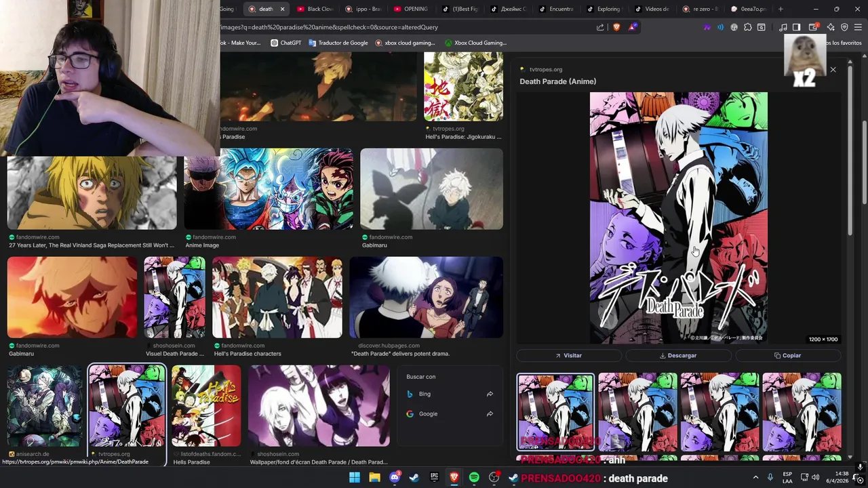Open 'Death Parade delivers potent drama' image

(x=426, y=297)
